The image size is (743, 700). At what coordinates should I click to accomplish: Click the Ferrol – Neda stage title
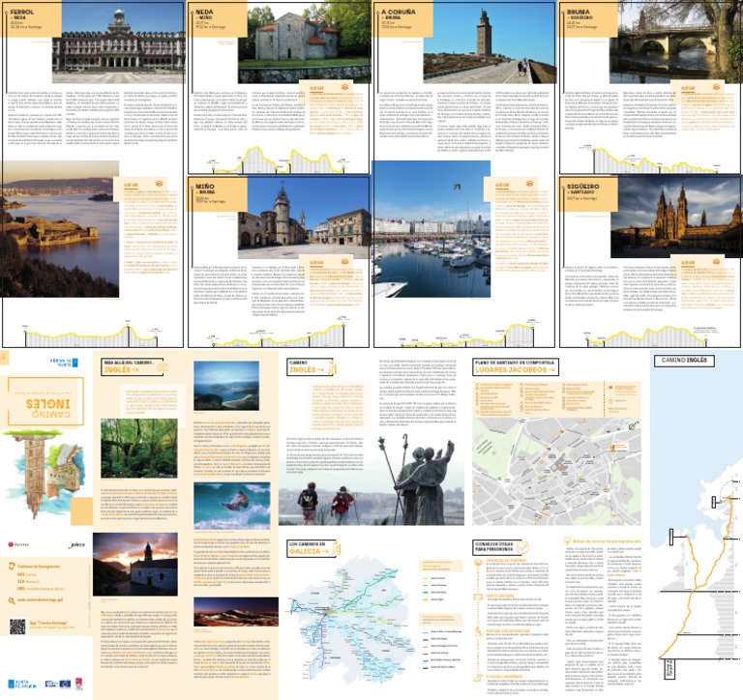tap(22, 15)
